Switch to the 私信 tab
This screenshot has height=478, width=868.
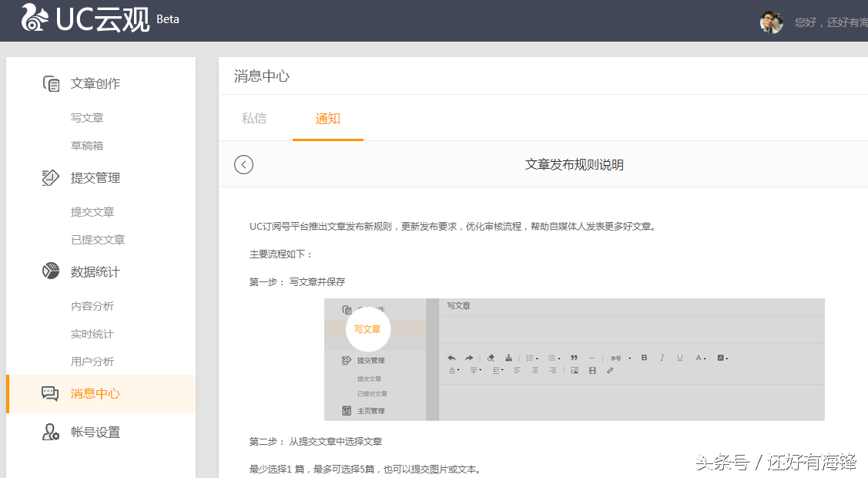(x=254, y=119)
